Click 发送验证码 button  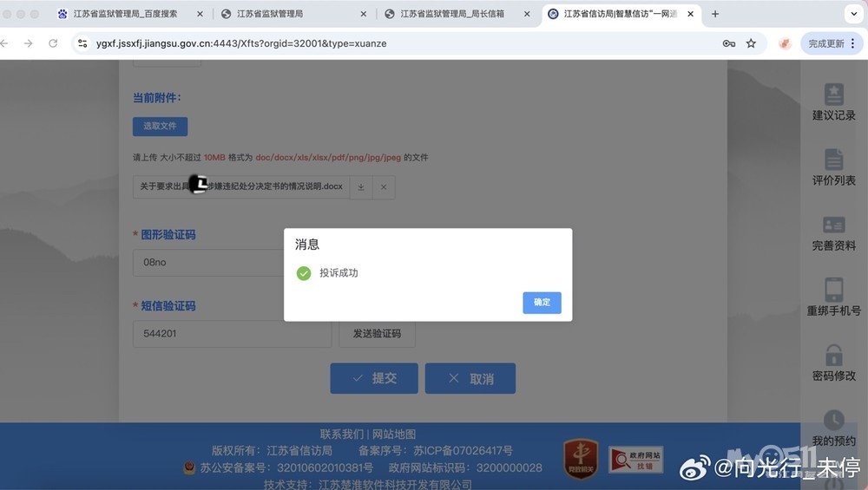pos(377,334)
